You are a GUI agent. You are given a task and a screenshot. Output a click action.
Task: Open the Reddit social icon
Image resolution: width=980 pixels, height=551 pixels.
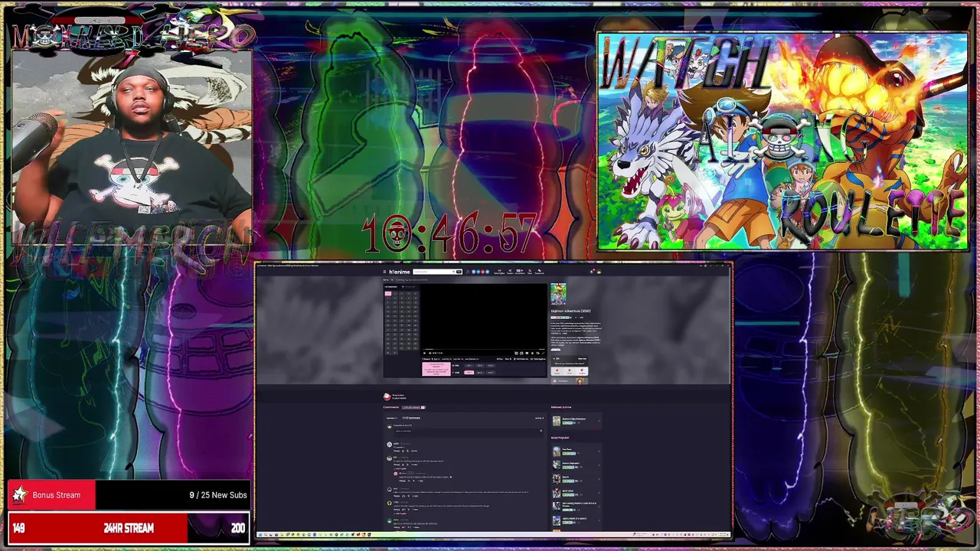click(x=482, y=272)
